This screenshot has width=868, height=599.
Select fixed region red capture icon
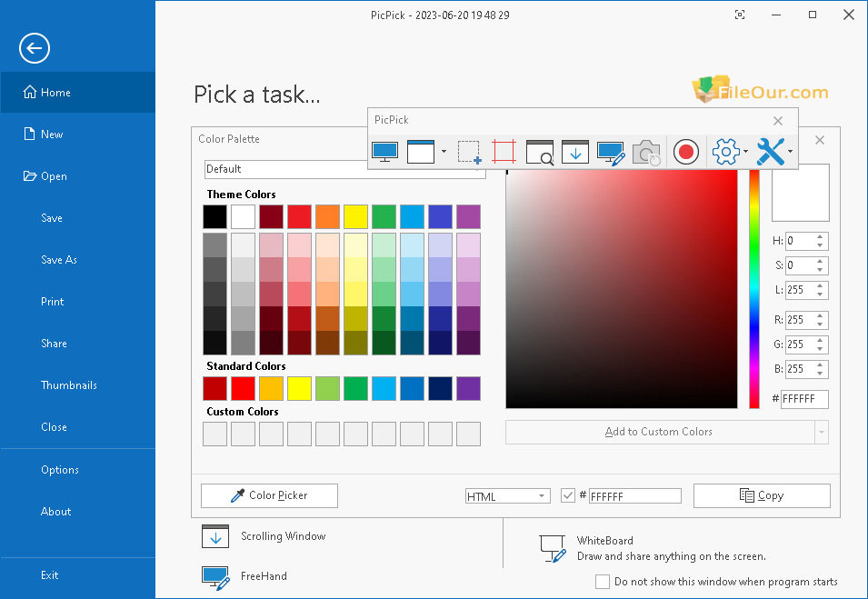pyautogui.click(x=504, y=152)
